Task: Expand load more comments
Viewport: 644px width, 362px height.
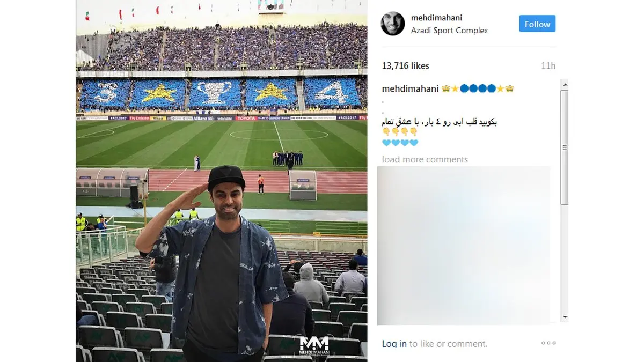Action: pos(425,159)
